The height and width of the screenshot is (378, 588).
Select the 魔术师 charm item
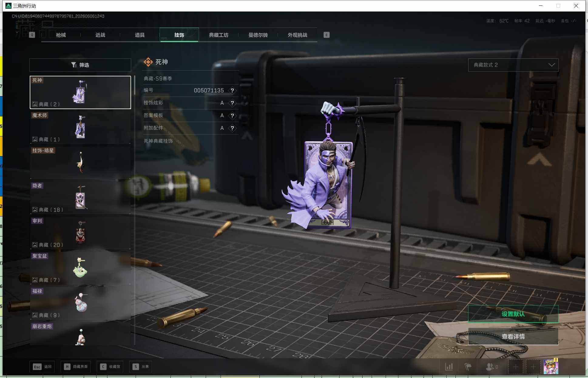click(x=80, y=127)
